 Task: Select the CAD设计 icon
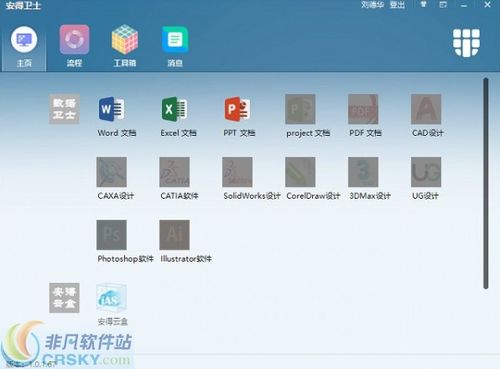pos(426,109)
